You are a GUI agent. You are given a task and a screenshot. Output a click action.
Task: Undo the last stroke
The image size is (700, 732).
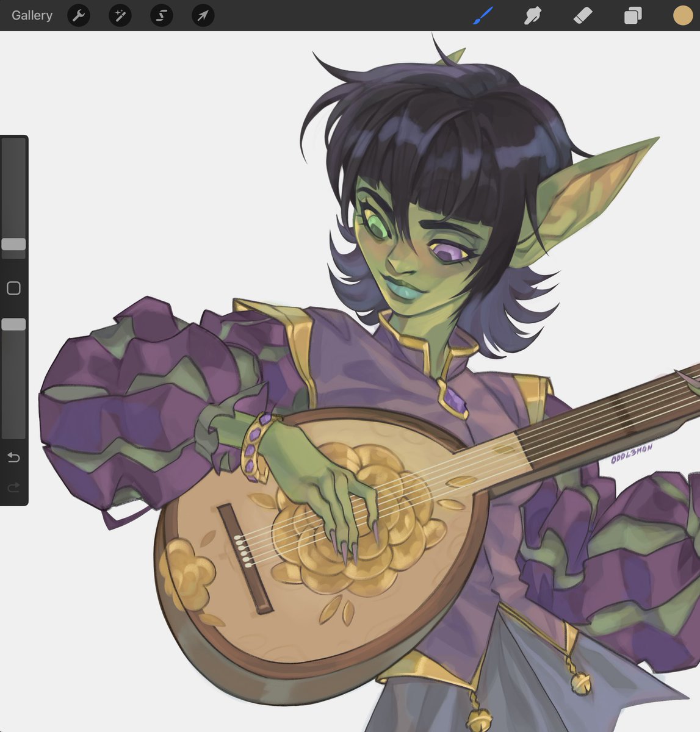click(x=13, y=457)
